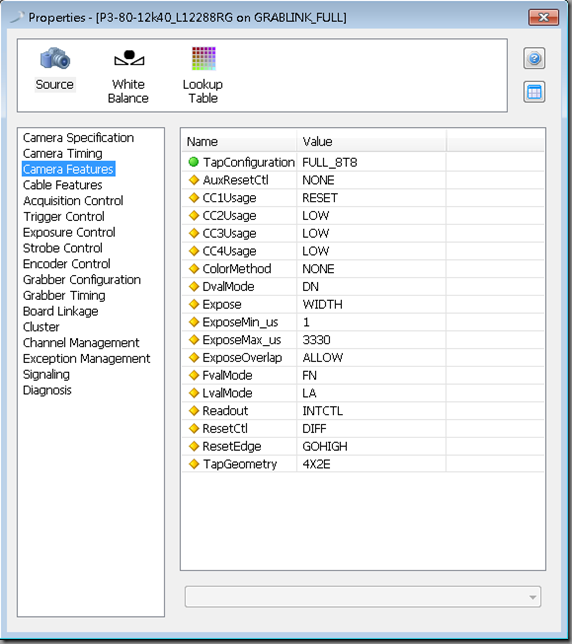This screenshot has height=644, width=572.
Task: Open the Lookup Table color grid icon
Action: tap(203, 58)
